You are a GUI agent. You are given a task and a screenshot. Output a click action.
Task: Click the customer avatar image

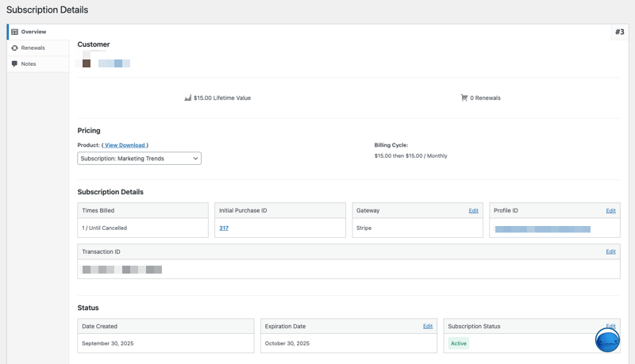click(x=87, y=63)
